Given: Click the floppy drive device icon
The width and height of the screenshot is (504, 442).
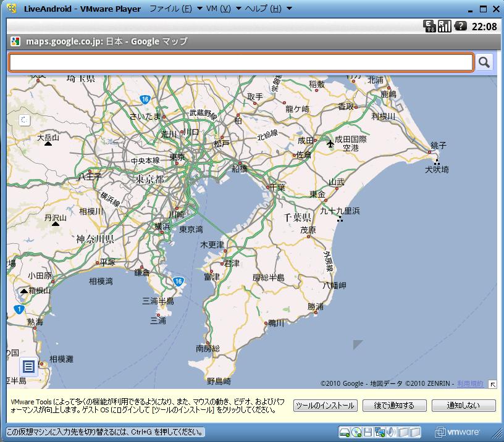Looking at the screenshot, I should (367, 432).
